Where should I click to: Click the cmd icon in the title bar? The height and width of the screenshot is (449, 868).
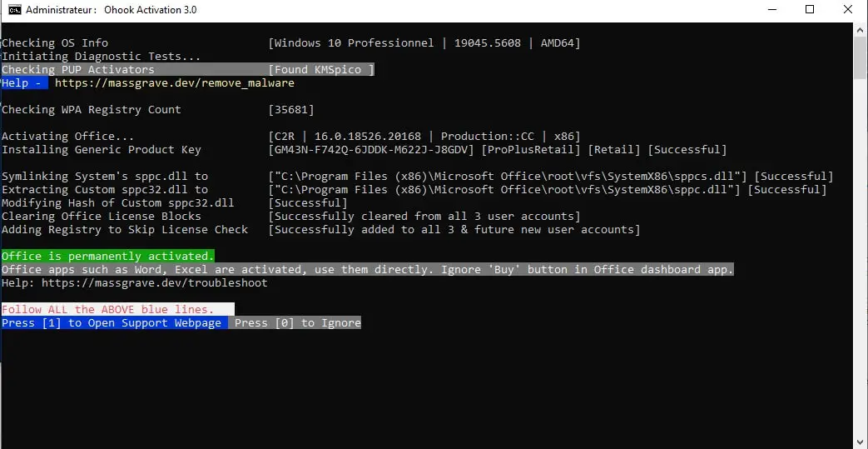pos(15,9)
